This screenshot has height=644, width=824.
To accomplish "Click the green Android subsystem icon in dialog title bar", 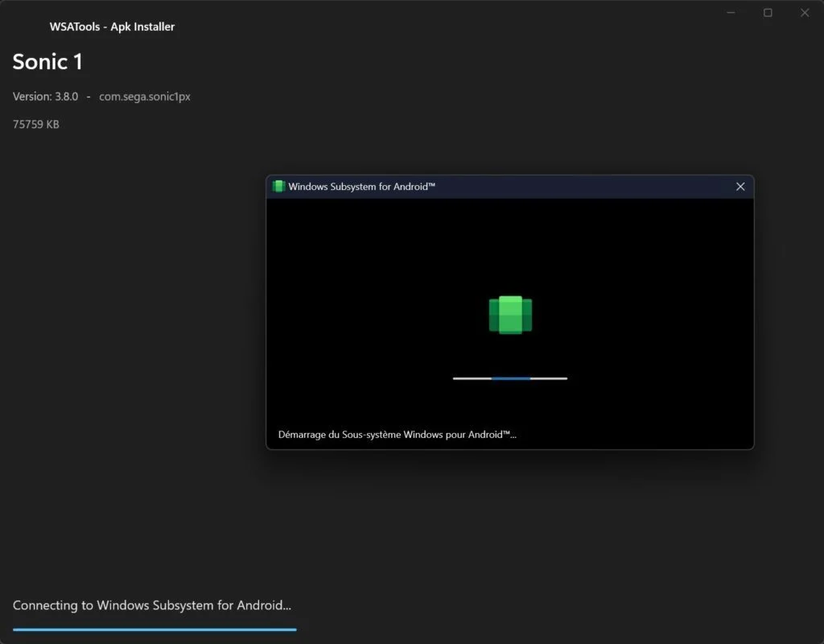I will pyautogui.click(x=278, y=186).
